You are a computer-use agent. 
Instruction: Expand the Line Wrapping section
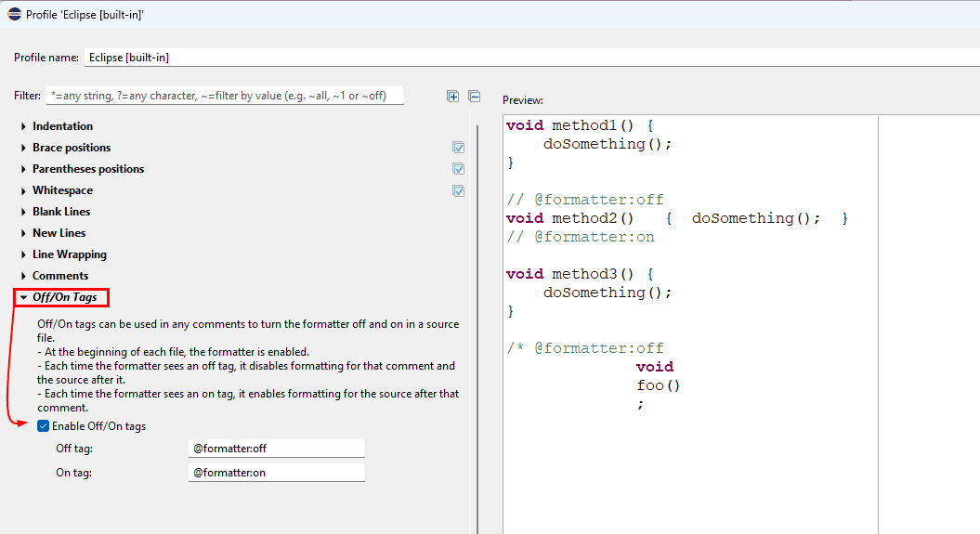(x=23, y=254)
